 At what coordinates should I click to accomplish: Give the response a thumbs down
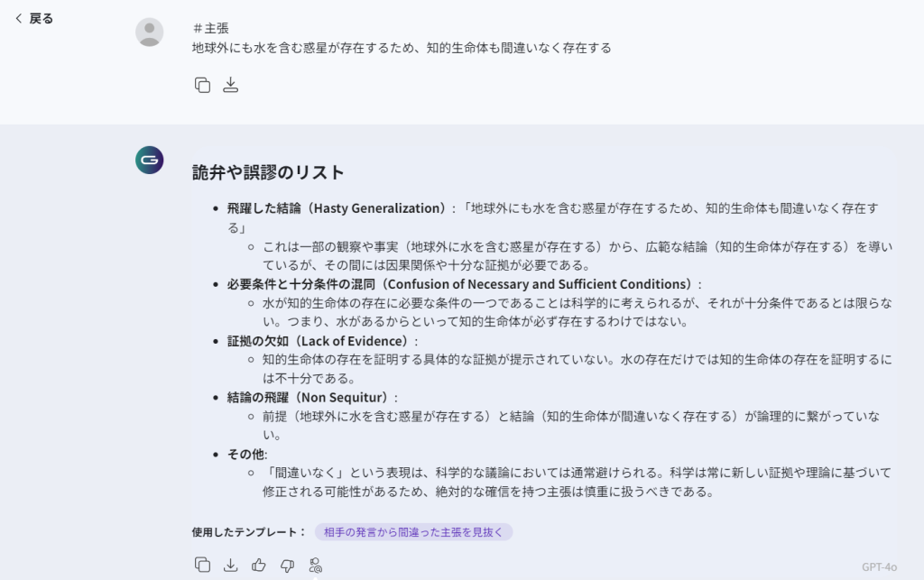click(287, 565)
